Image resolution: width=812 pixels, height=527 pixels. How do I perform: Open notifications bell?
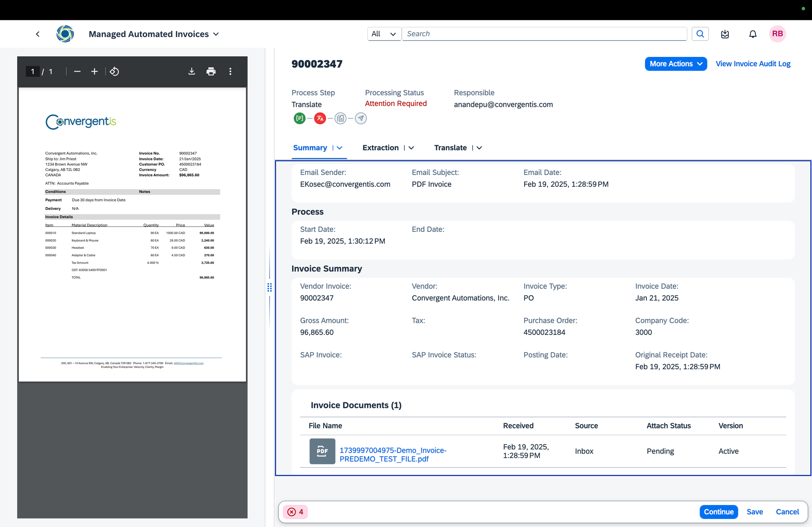753,34
